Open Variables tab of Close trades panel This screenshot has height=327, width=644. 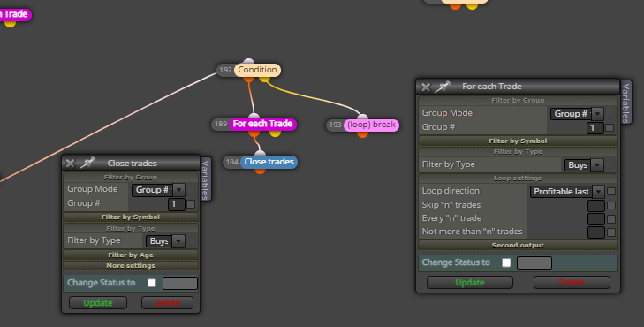[206, 179]
